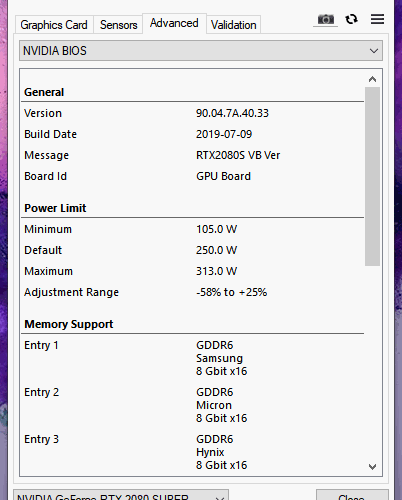Click the Close button
The width and height of the screenshot is (402, 500).
click(352, 495)
